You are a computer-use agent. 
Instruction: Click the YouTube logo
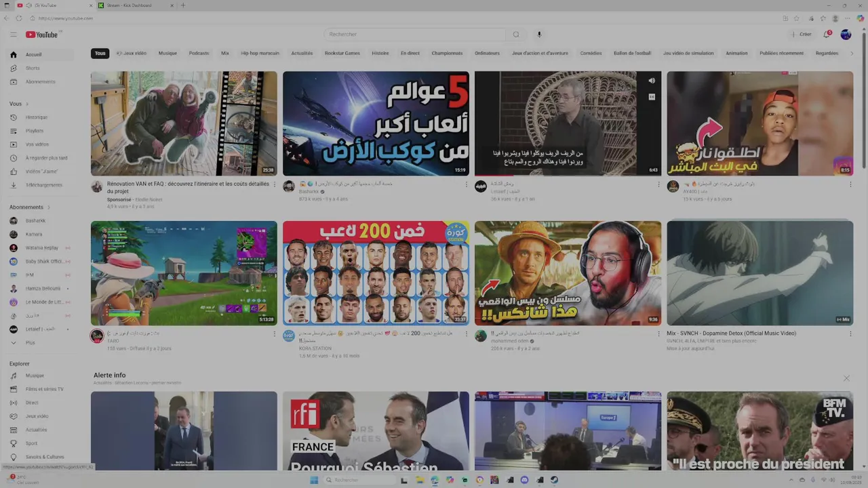point(42,35)
